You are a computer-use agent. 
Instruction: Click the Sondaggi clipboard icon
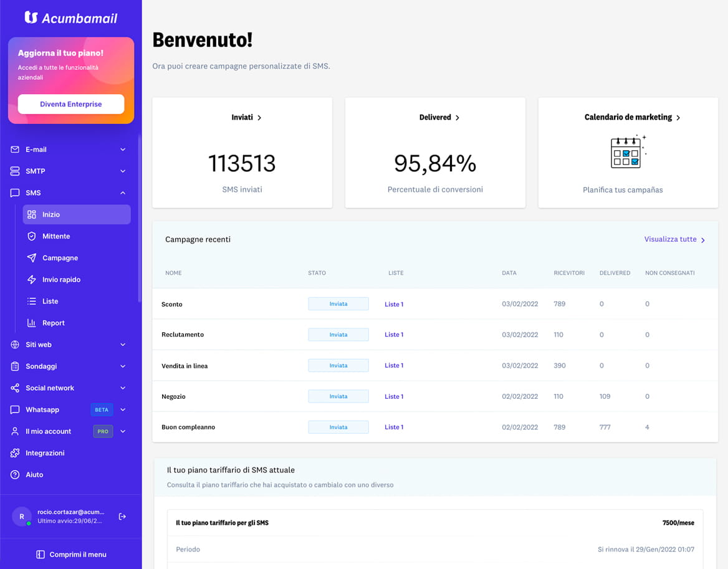point(15,366)
